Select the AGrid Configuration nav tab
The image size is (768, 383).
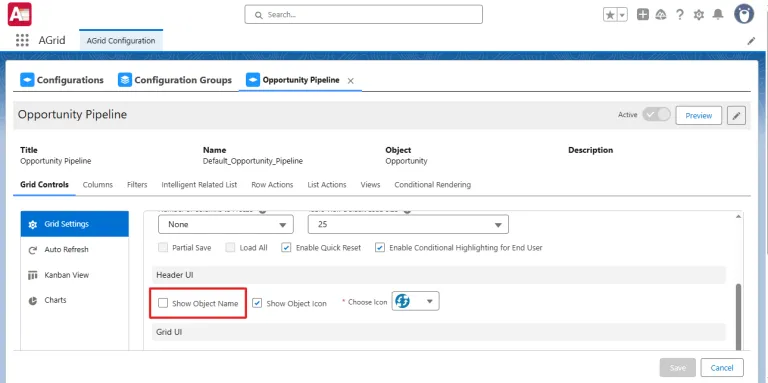pyautogui.click(x=121, y=41)
